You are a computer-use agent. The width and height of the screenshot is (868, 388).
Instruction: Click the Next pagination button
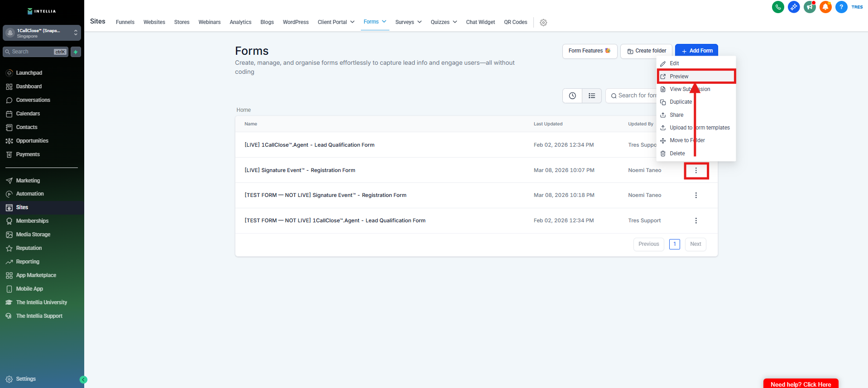(695, 244)
